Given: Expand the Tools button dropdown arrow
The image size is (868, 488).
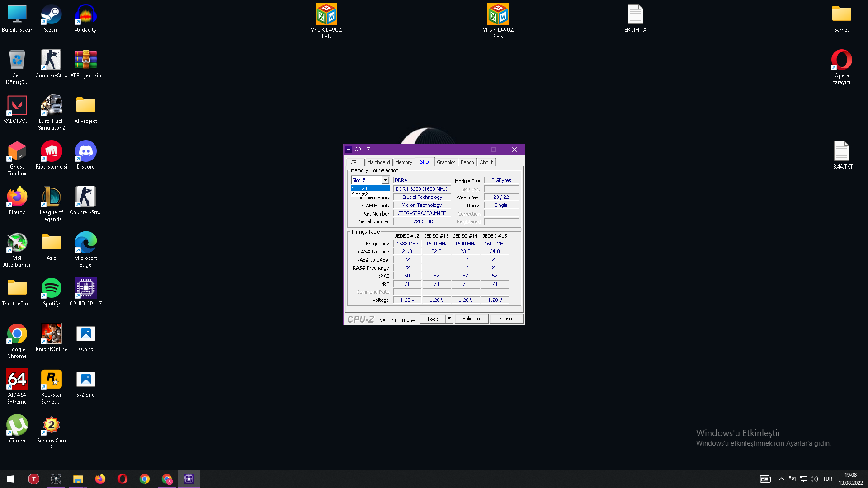Looking at the screenshot, I should coord(449,319).
